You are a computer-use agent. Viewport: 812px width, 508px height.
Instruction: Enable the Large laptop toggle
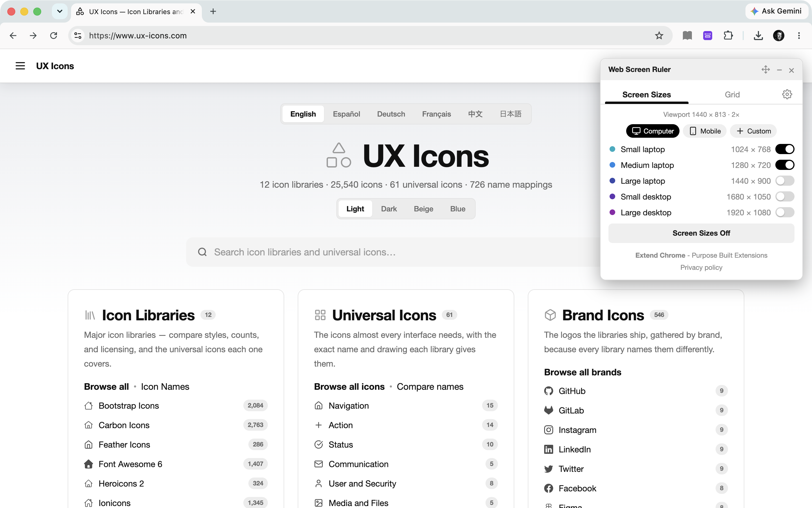click(x=784, y=181)
